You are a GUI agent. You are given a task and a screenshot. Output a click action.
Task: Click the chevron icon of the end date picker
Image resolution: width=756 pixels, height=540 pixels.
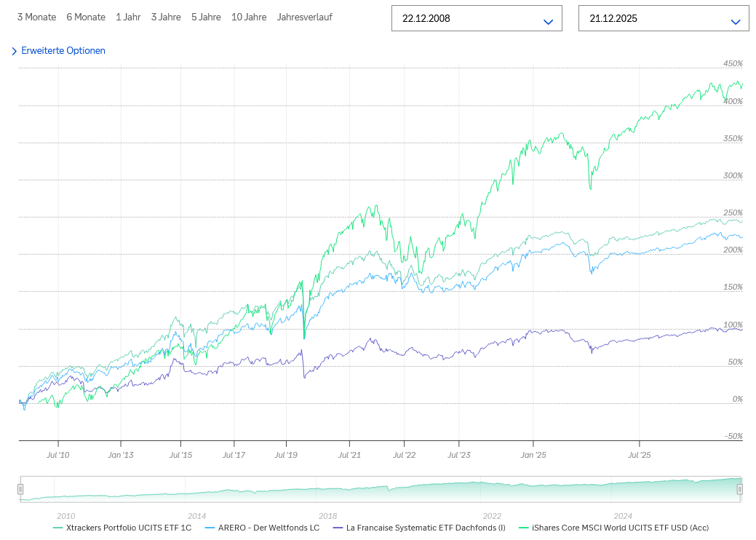click(x=735, y=22)
